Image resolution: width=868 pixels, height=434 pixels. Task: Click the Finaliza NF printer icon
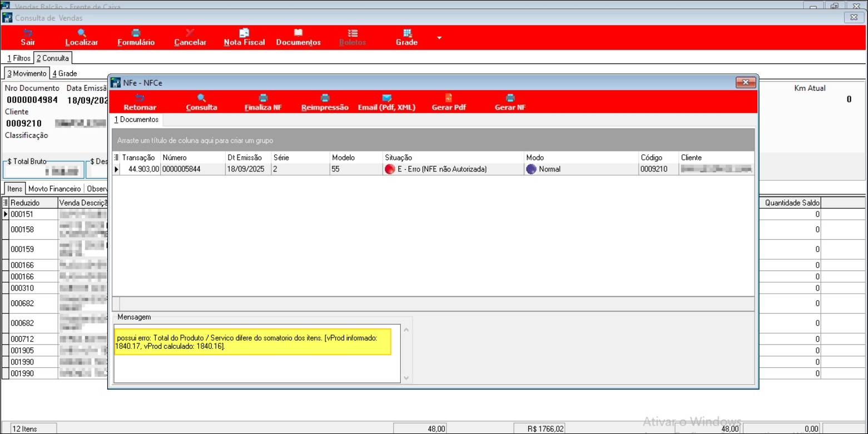[263, 98]
